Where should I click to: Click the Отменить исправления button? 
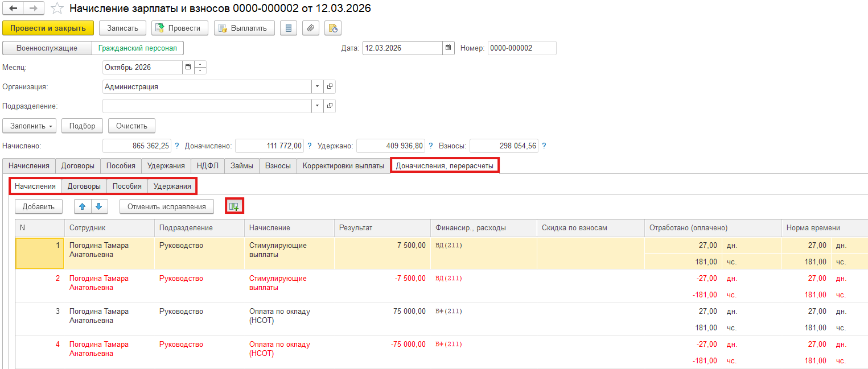point(167,206)
